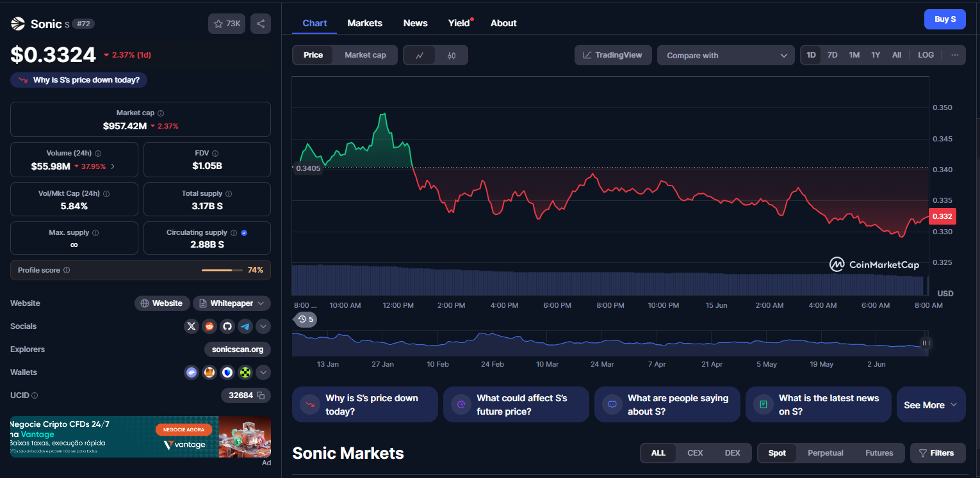Open the Trust Wallet shield icon
This screenshot has height=478, width=980.
(x=227, y=372)
